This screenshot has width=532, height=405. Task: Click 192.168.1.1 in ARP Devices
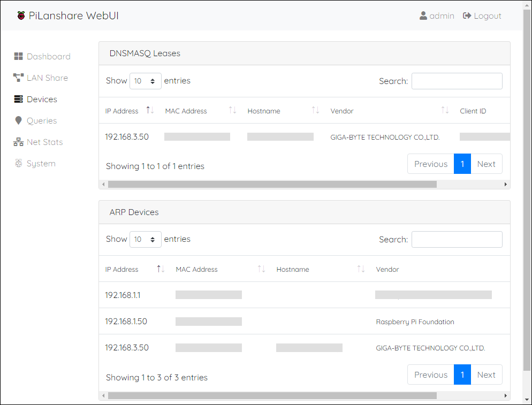pyautogui.click(x=123, y=295)
